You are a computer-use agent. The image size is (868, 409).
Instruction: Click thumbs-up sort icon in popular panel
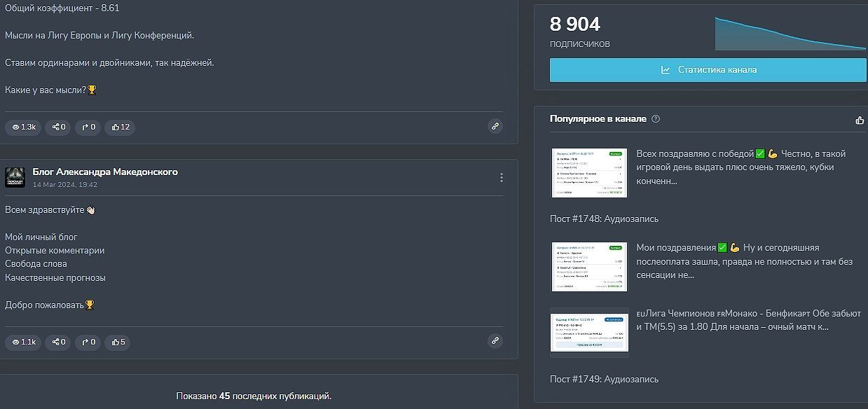click(x=860, y=120)
